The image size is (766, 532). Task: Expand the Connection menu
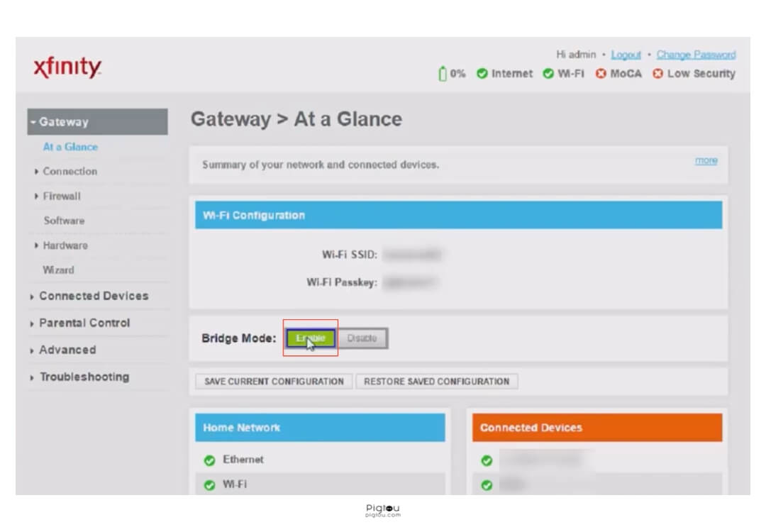(69, 171)
